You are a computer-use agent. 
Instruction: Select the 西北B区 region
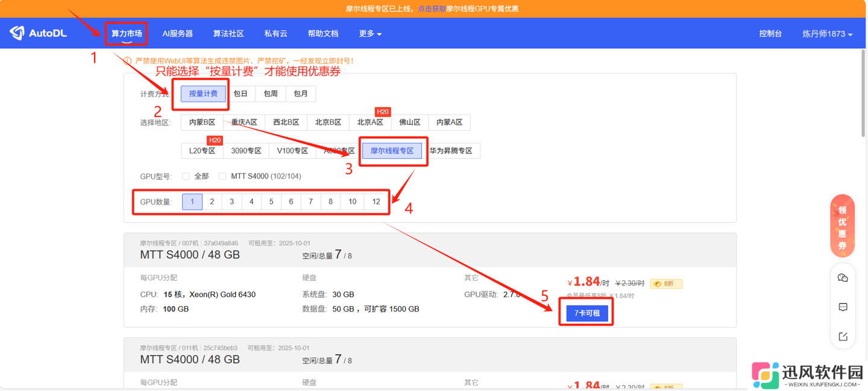(x=286, y=122)
